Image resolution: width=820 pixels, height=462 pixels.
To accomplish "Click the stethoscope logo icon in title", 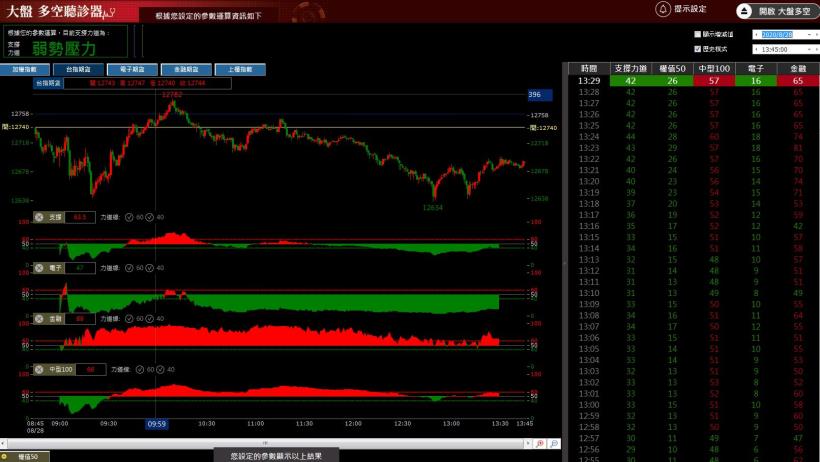I will tap(110, 11).
